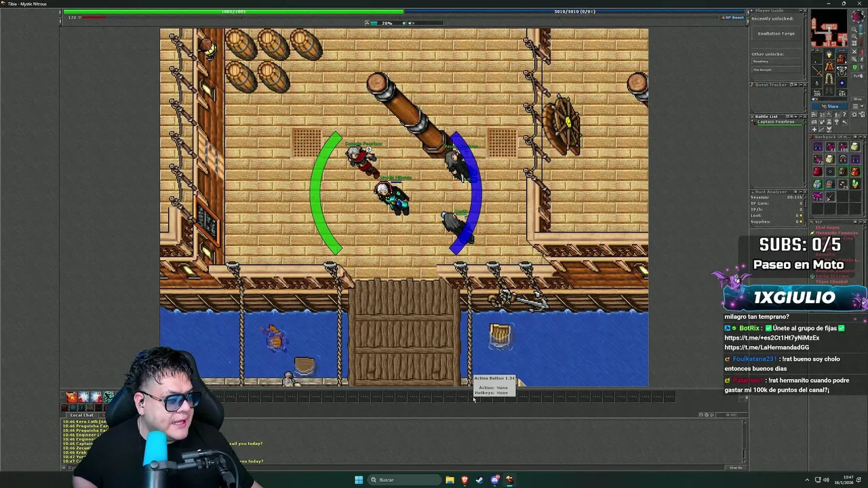Click the armor equipment slot
Viewport: 868px width, 488px height.
[x=829, y=66]
